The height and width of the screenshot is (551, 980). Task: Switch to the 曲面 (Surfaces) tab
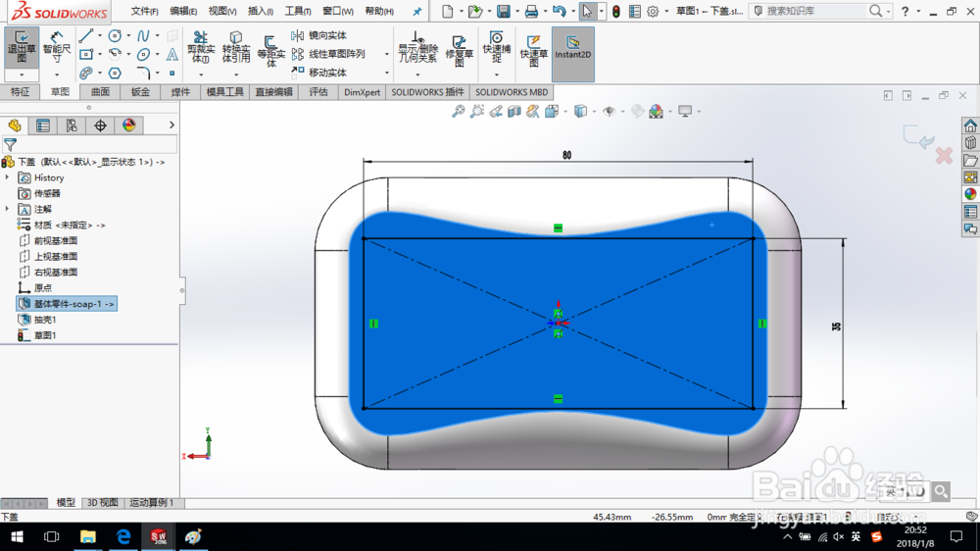pos(100,92)
